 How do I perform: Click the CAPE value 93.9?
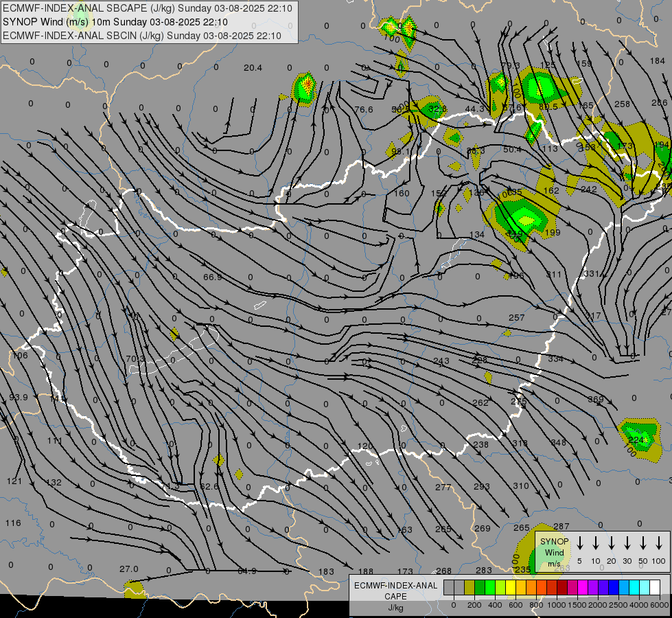click(x=19, y=397)
